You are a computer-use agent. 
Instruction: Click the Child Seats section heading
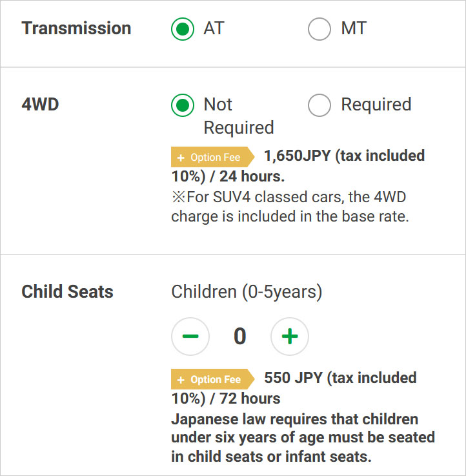(67, 292)
